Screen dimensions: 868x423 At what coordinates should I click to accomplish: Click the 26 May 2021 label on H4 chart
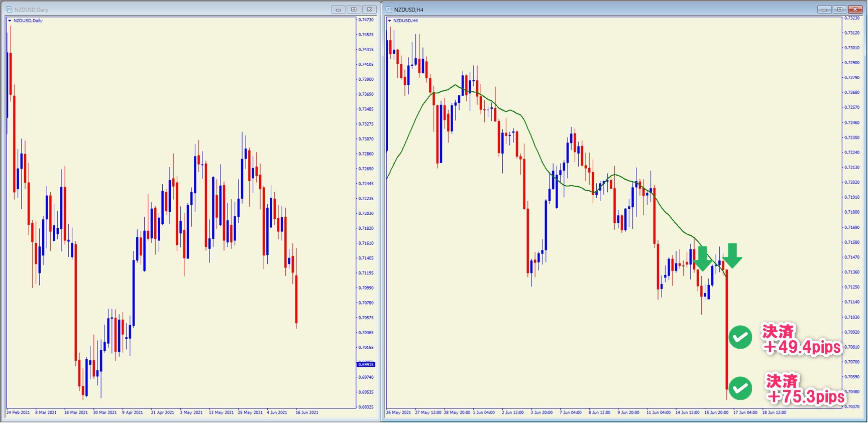point(398,412)
